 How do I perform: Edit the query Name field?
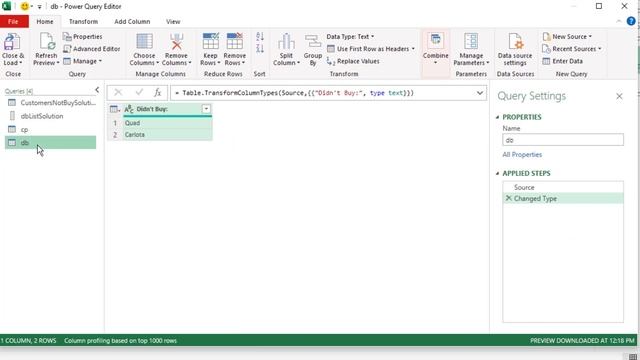(x=563, y=140)
